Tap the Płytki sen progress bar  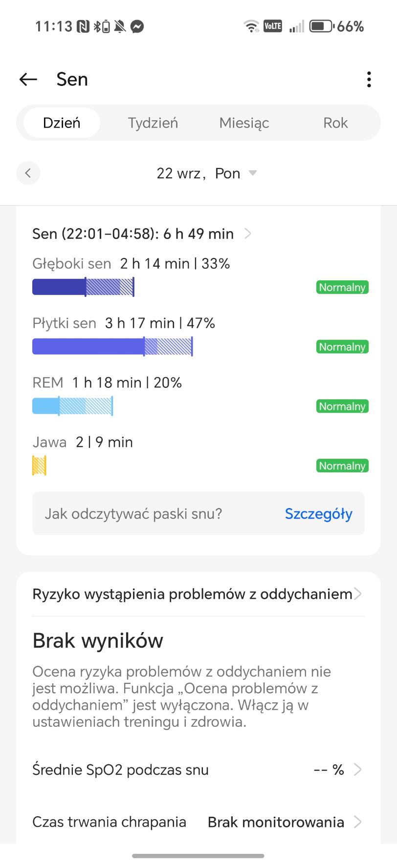pos(112,346)
